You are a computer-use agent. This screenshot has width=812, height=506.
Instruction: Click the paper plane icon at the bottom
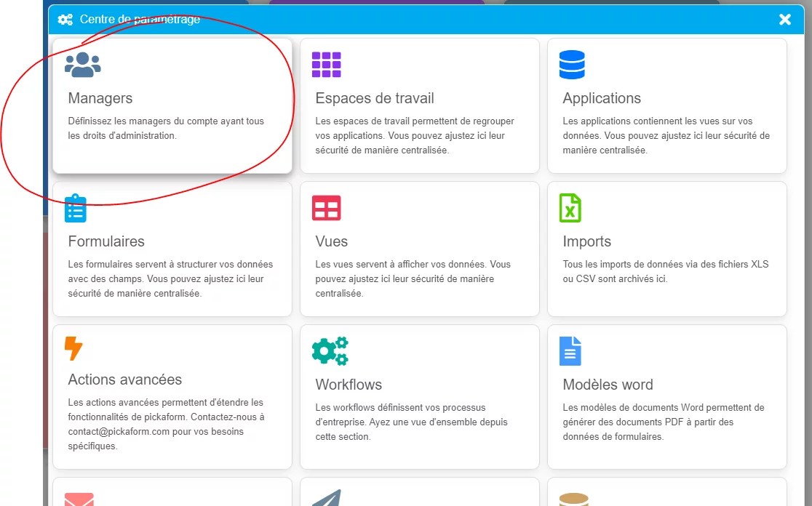(326, 499)
